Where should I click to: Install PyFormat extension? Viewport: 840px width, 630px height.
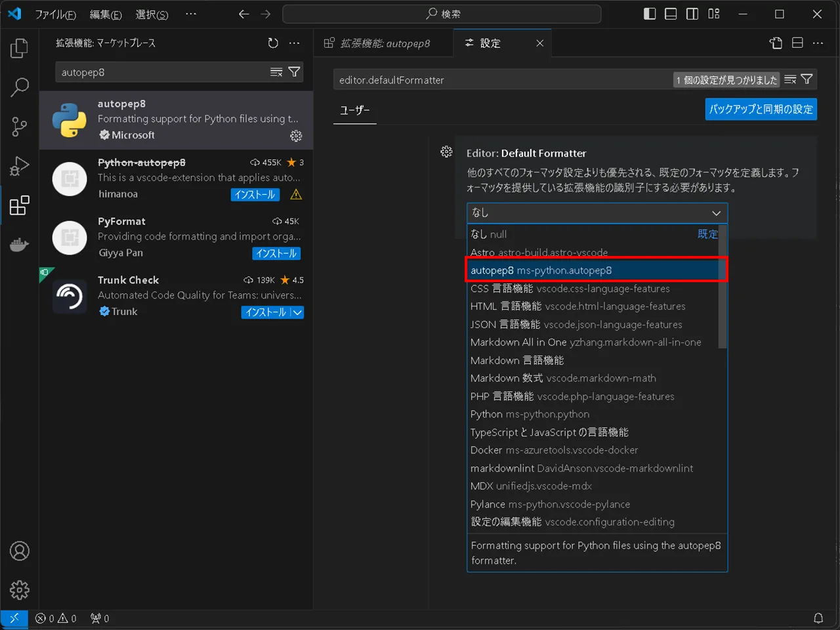pyautogui.click(x=276, y=253)
